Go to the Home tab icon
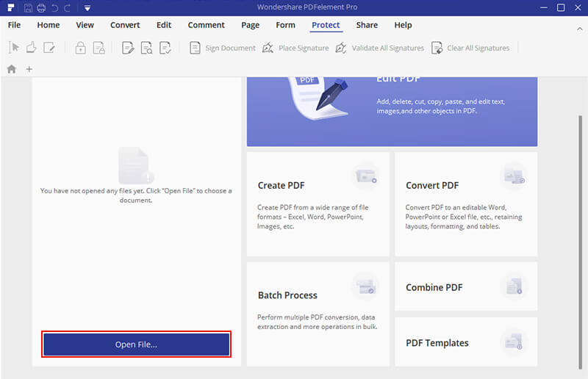The width and height of the screenshot is (588, 379). pos(12,69)
